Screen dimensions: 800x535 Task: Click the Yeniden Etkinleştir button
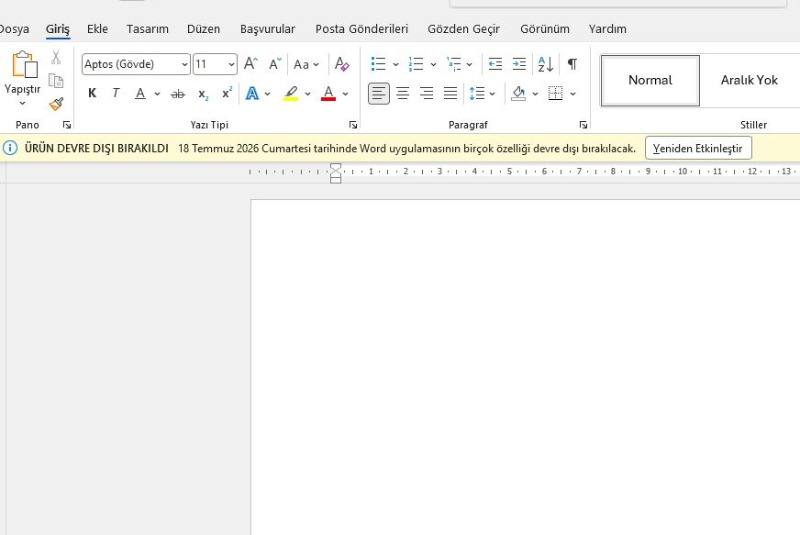[x=698, y=148]
